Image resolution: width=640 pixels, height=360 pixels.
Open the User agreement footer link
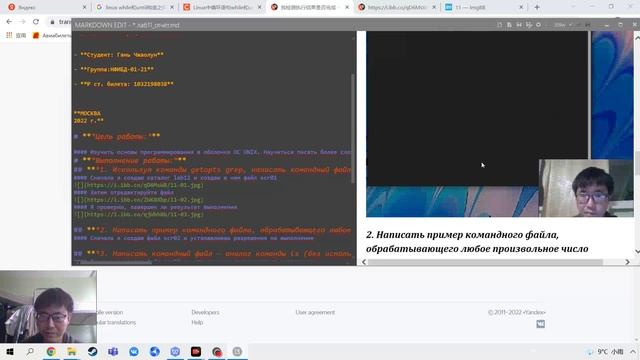click(x=315, y=312)
